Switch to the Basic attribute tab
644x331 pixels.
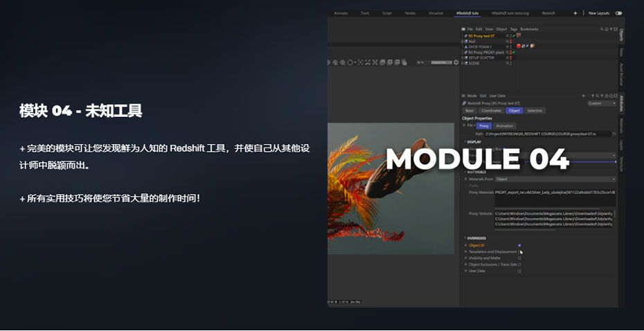pos(469,111)
